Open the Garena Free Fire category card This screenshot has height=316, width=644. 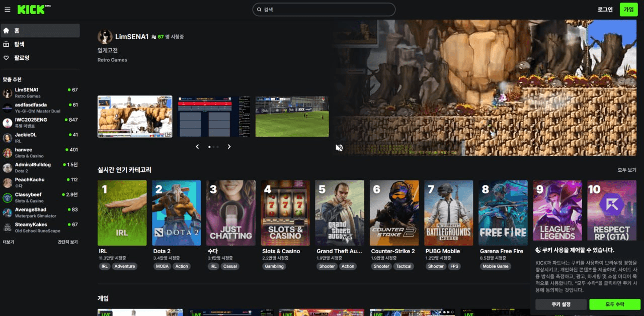click(x=503, y=213)
